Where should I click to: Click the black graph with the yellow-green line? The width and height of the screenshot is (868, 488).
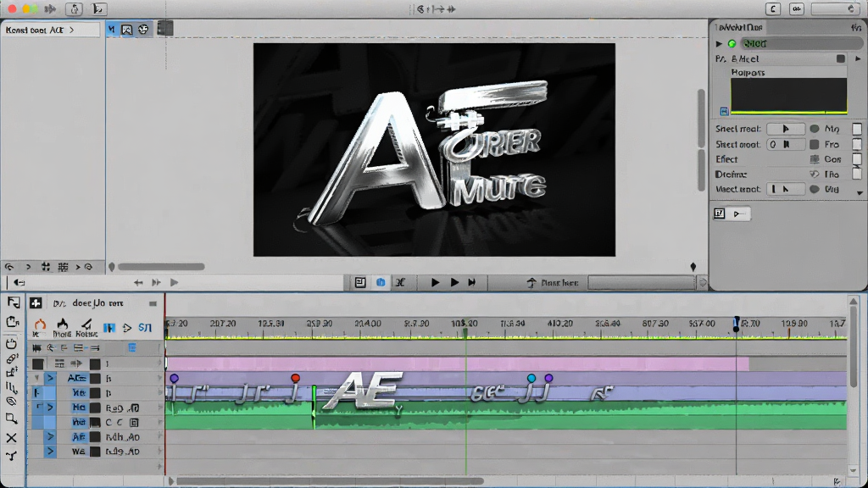click(x=789, y=97)
